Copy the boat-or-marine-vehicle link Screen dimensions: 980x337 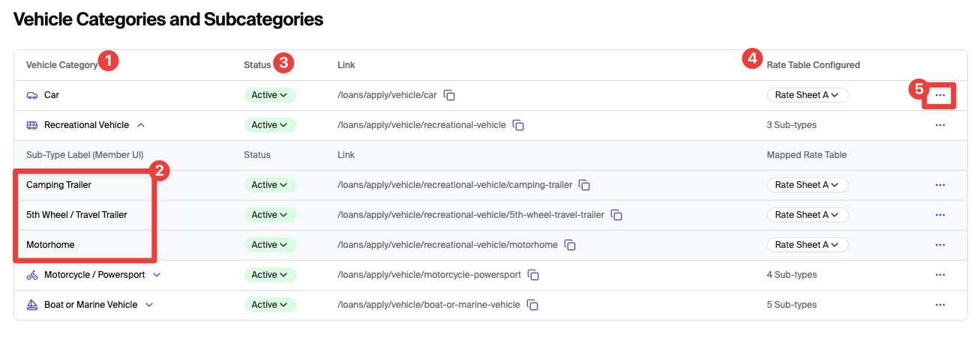[x=532, y=305]
